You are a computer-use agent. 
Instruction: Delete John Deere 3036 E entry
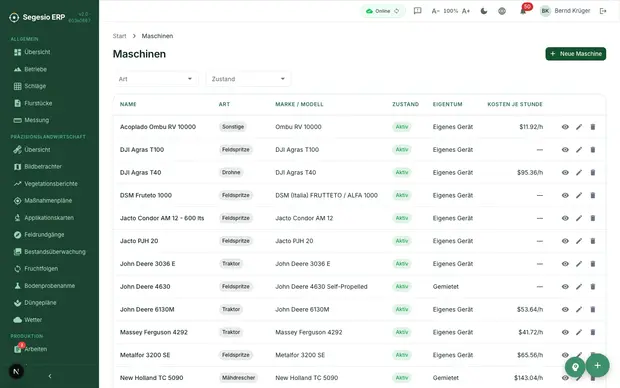pos(593,264)
